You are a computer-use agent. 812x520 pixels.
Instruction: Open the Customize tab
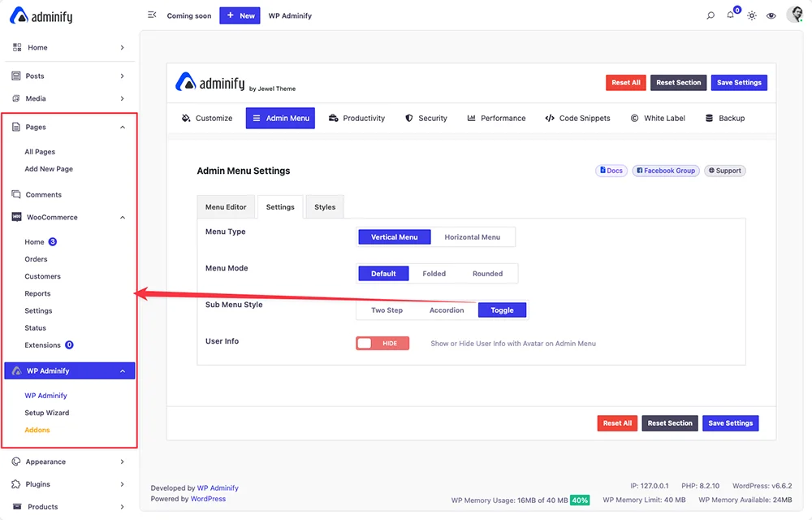206,118
